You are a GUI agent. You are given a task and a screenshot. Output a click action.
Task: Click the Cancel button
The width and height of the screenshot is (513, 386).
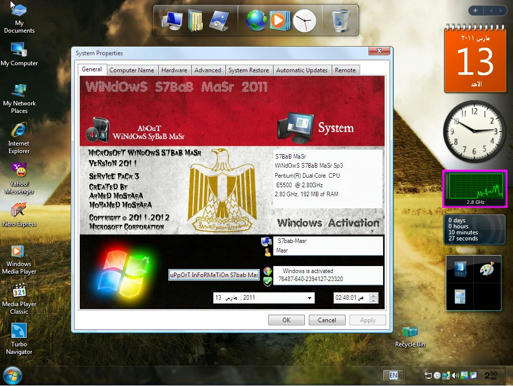327,320
